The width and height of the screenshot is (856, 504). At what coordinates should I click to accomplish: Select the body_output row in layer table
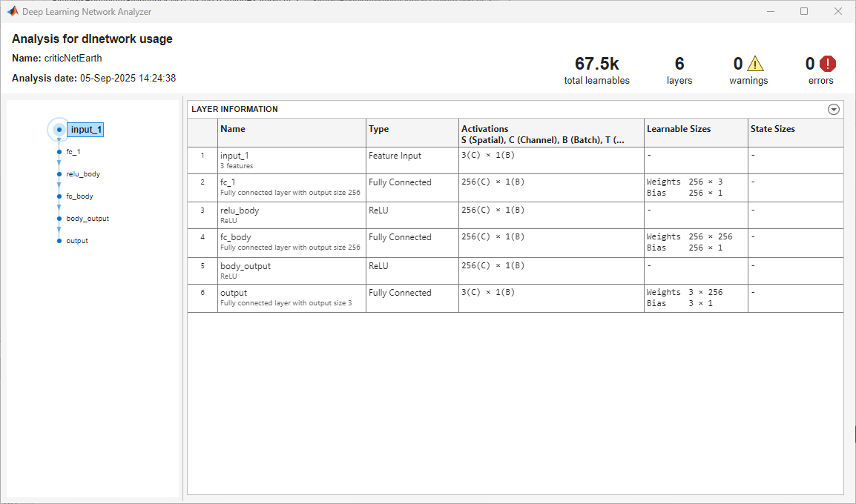292,271
